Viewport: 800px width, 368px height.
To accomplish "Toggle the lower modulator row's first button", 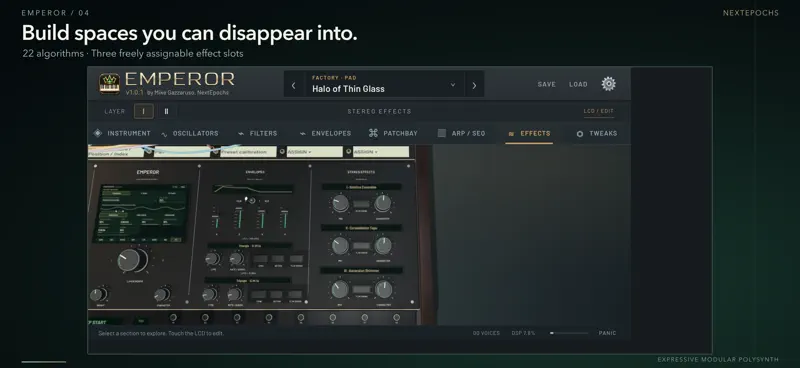I will [258, 295].
